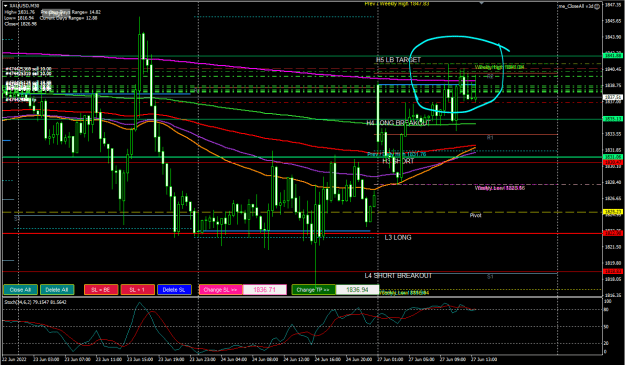625x365 pixels.
Task: Click the High= value text
Action: pos(20,12)
